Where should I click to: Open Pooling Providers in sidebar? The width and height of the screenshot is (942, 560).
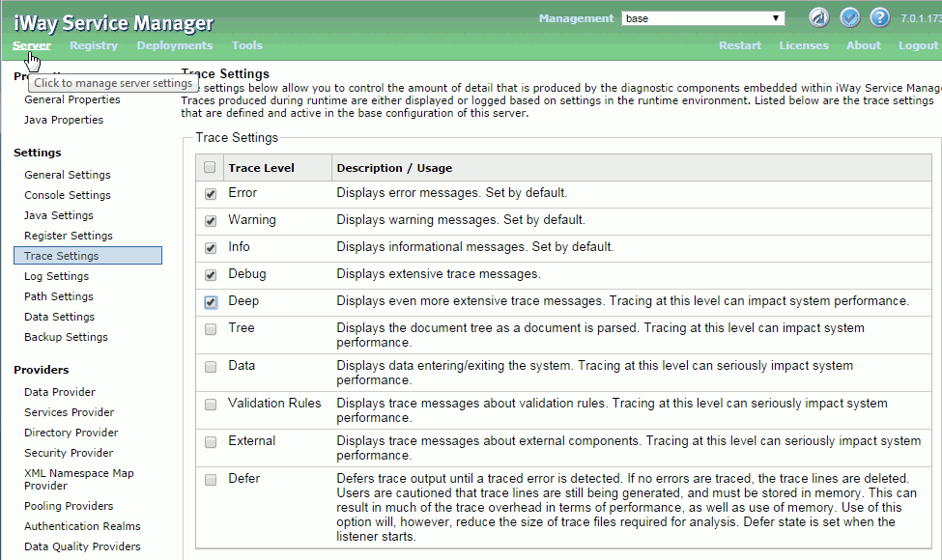tap(69, 506)
